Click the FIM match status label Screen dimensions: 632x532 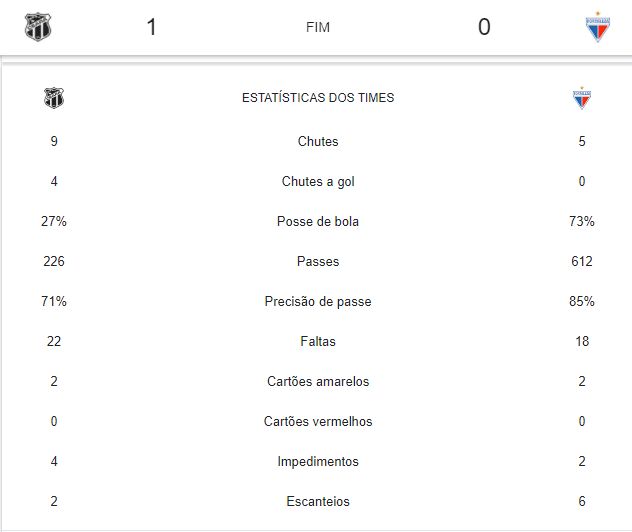tap(318, 27)
